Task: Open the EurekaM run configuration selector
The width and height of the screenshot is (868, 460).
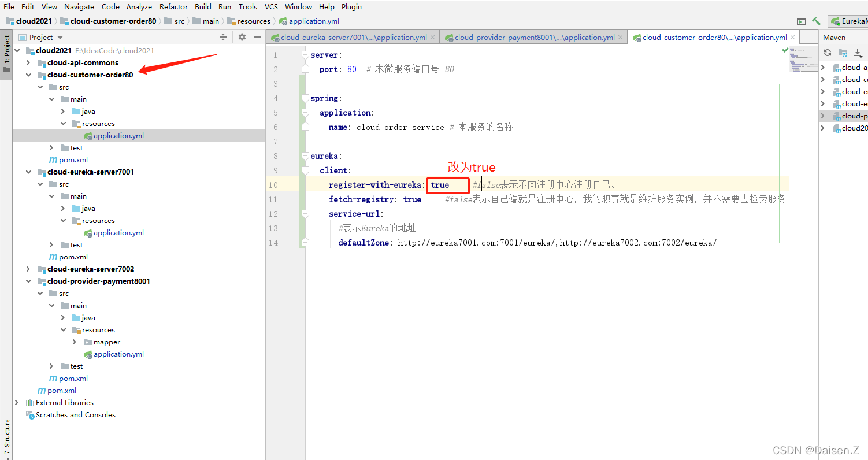Action: 848,21
